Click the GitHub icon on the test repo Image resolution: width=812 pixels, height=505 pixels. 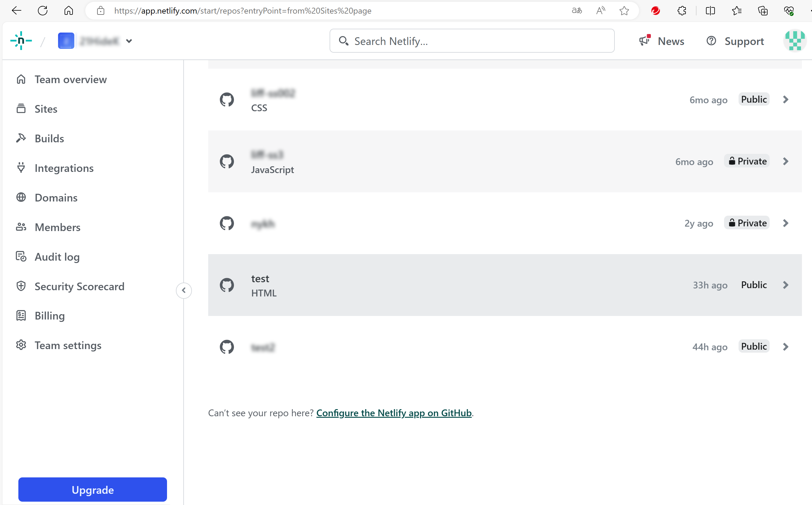pyautogui.click(x=227, y=285)
